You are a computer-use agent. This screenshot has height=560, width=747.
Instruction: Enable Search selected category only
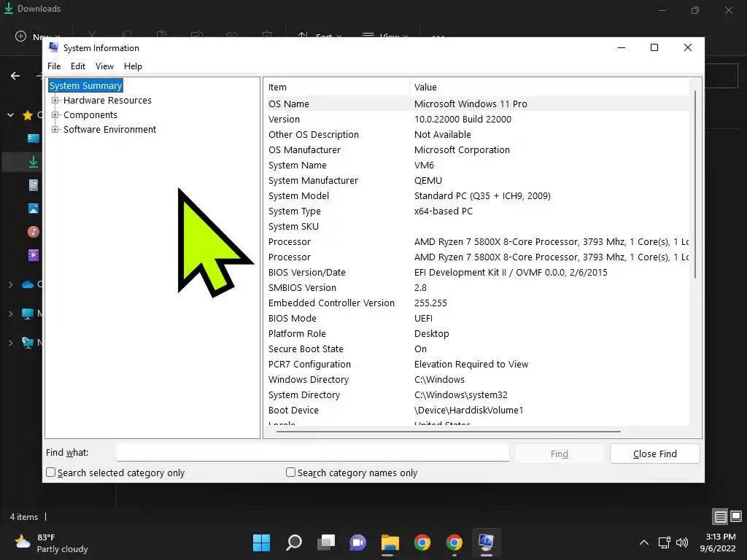[x=50, y=472]
